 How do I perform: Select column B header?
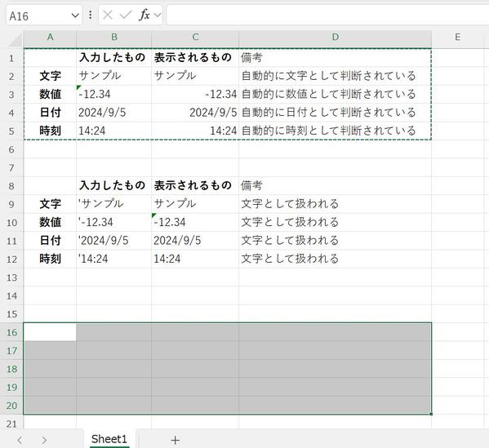point(114,38)
